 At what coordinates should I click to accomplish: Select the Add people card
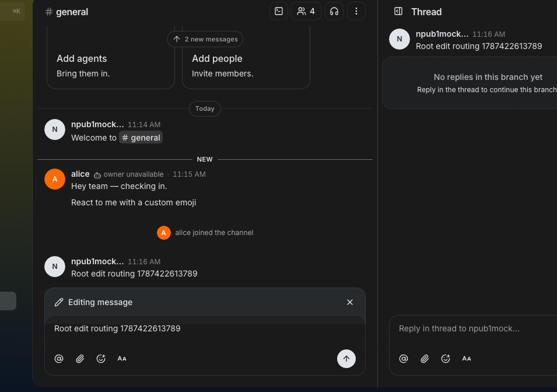tap(246, 59)
